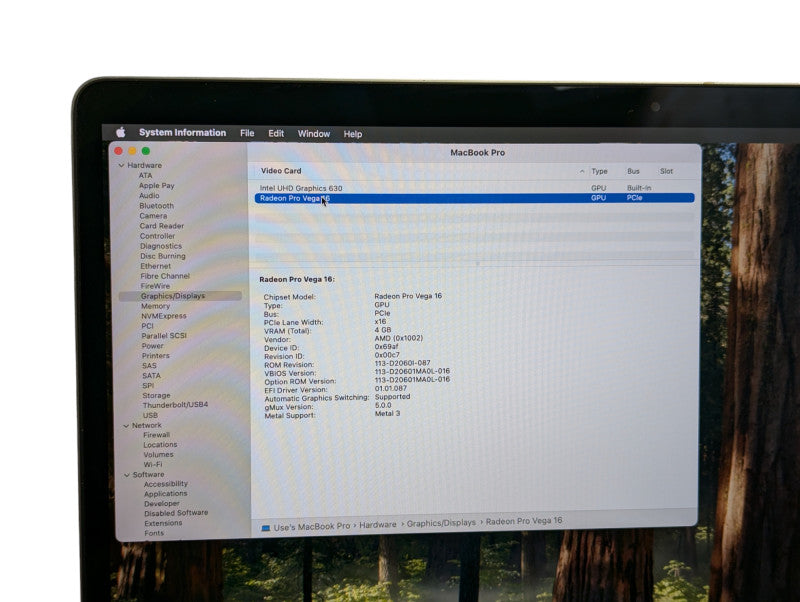Select FireWire in the sidebar
The image size is (800, 602).
[155, 286]
